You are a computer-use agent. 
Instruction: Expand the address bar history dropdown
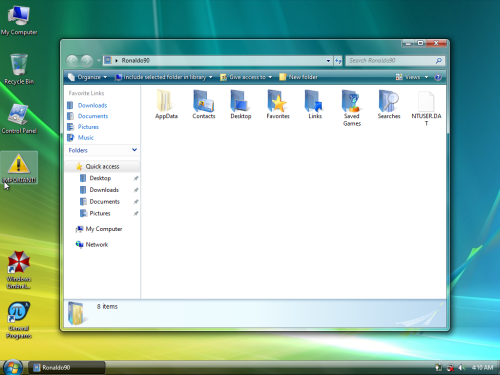click(328, 61)
